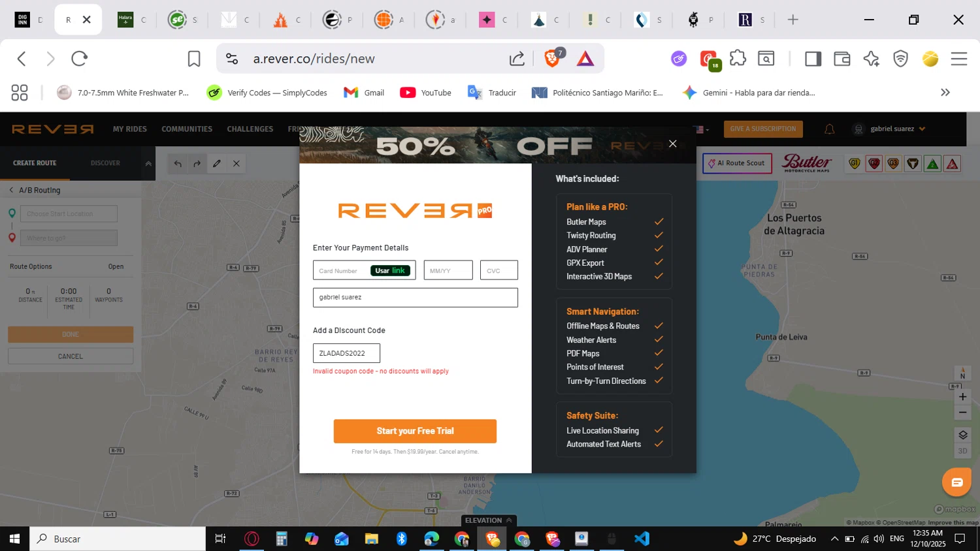Bookmark this page in the browser

click(x=194, y=59)
